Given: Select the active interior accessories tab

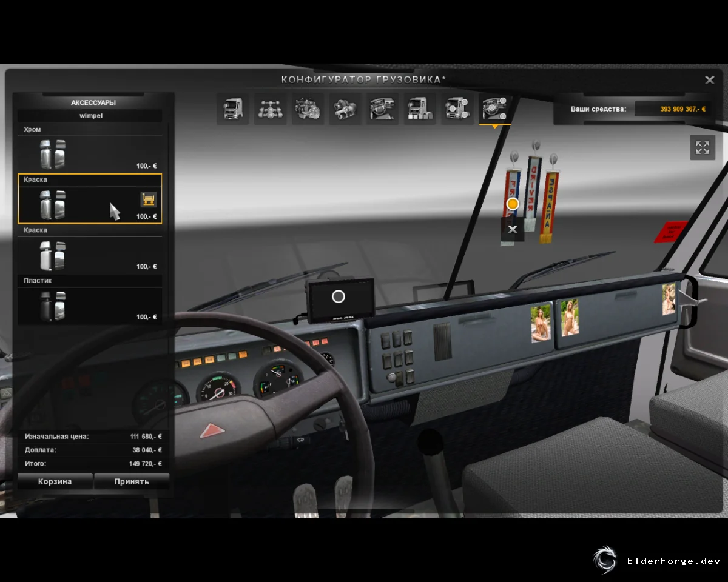Looking at the screenshot, I should pos(494,109).
